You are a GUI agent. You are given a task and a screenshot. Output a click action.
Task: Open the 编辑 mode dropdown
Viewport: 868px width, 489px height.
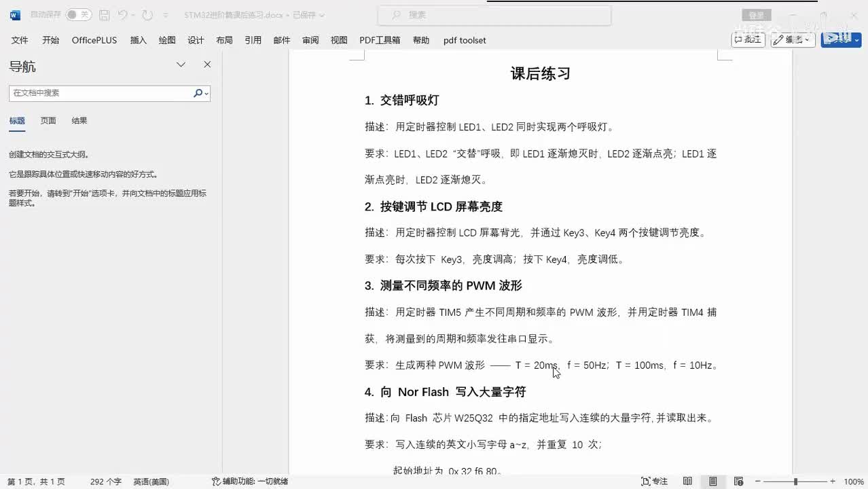(x=793, y=39)
